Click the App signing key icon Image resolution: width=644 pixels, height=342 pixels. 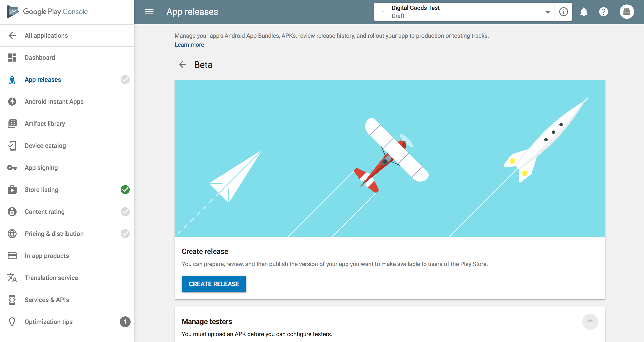(12, 168)
